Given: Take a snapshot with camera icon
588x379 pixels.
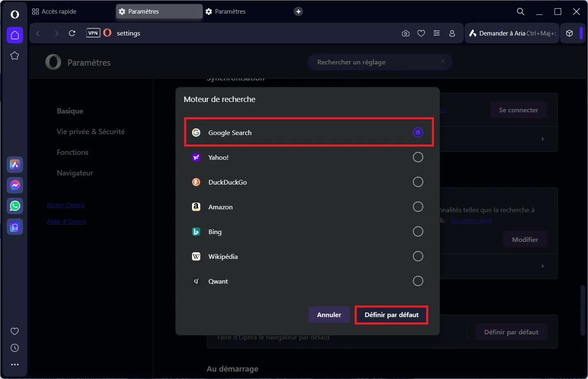Looking at the screenshot, I should [405, 33].
